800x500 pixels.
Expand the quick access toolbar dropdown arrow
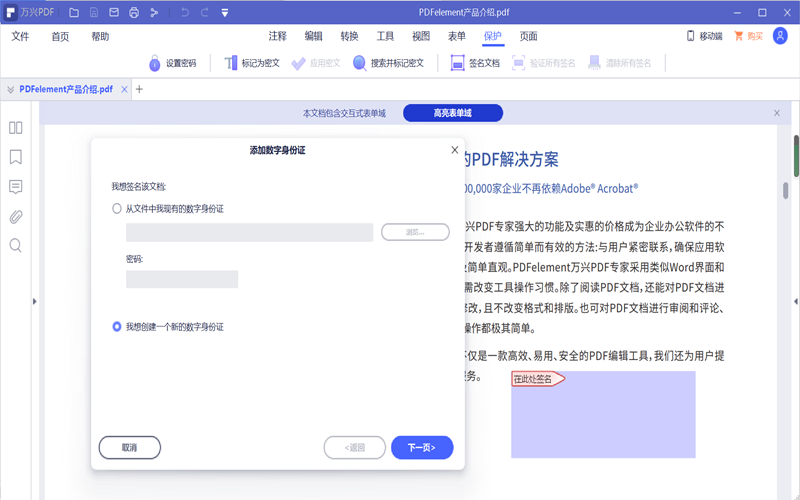pos(224,12)
